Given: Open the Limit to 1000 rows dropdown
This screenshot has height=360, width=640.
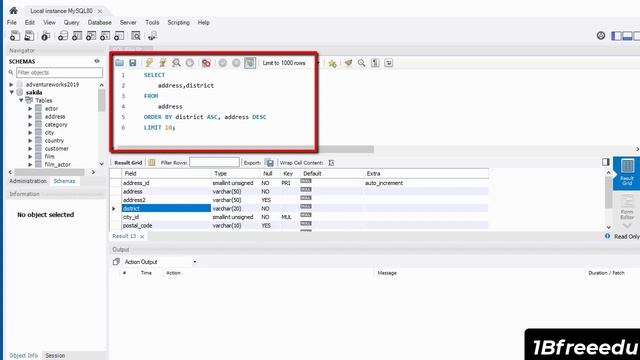Looking at the screenshot, I should point(318,63).
